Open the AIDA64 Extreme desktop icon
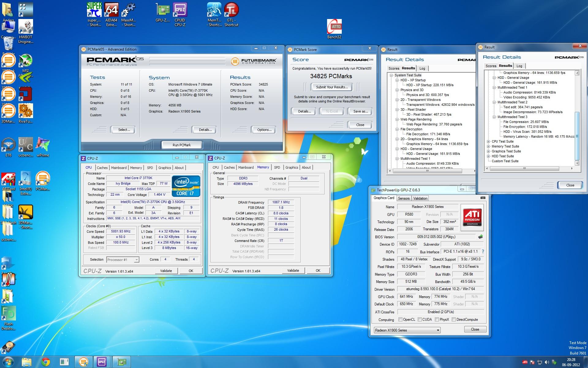 tap(111, 14)
